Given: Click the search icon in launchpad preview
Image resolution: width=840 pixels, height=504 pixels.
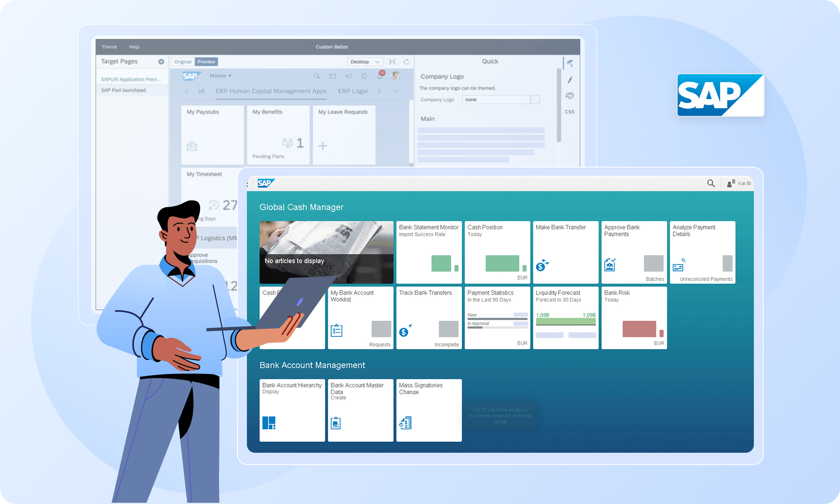Looking at the screenshot, I should click(x=317, y=76).
